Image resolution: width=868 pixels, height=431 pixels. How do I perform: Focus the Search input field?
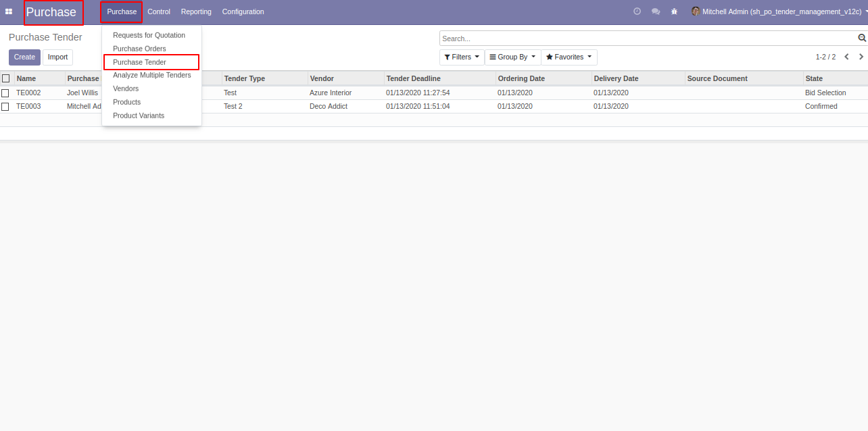pos(648,39)
